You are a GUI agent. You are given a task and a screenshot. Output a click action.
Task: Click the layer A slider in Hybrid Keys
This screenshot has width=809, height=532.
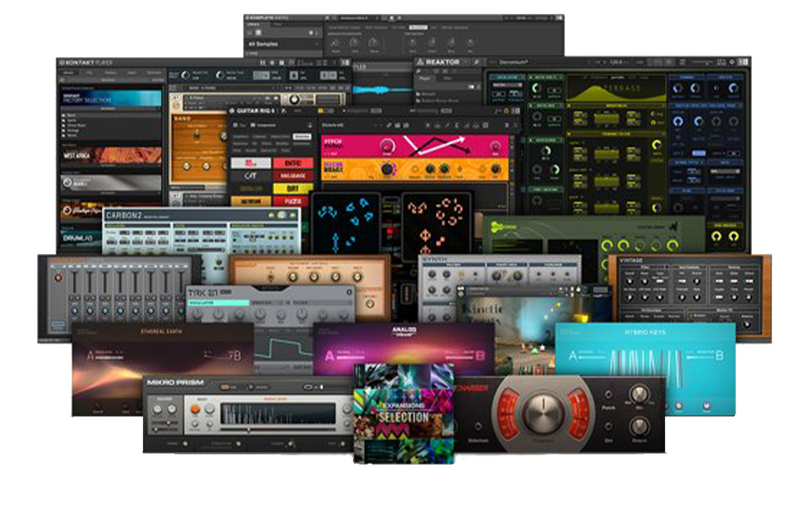tap(593, 357)
